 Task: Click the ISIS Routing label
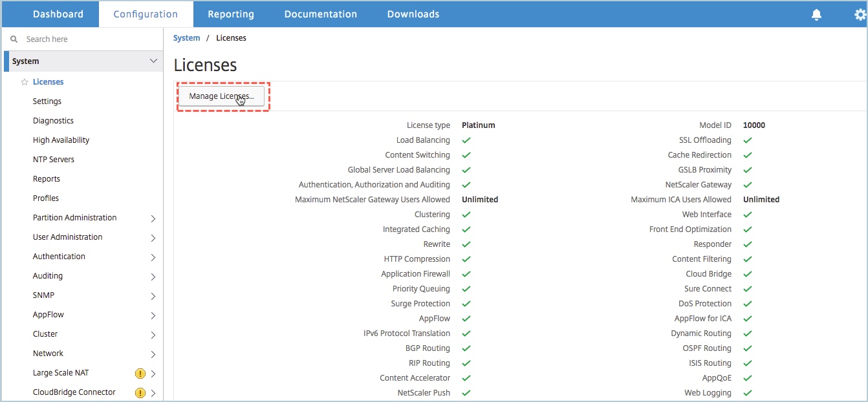[710, 363]
